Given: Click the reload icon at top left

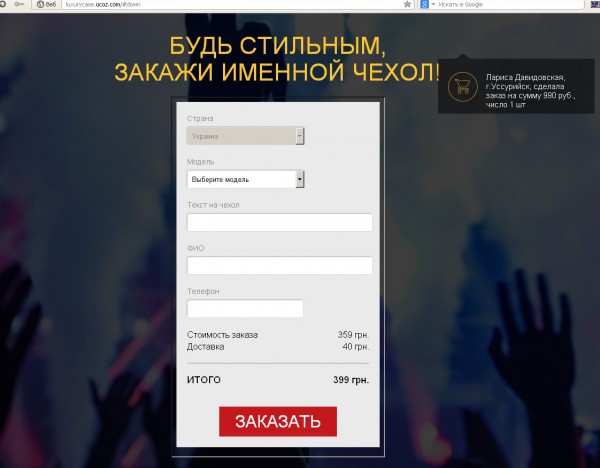Looking at the screenshot, I should point(2,4).
